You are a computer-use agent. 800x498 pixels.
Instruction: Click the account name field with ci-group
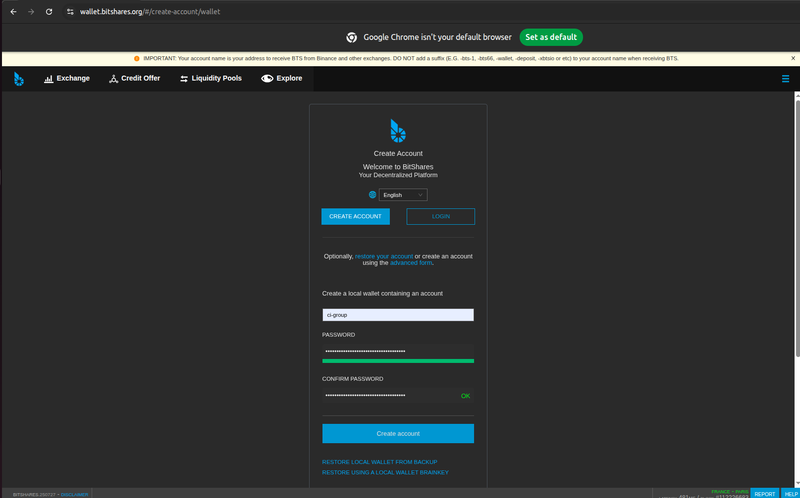[398, 315]
